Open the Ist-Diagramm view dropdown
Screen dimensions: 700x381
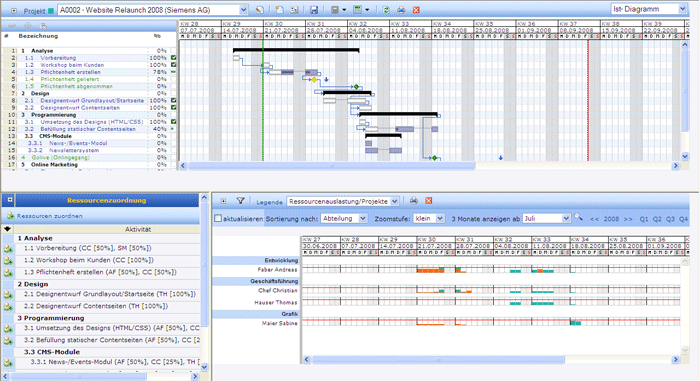(649, 9)
